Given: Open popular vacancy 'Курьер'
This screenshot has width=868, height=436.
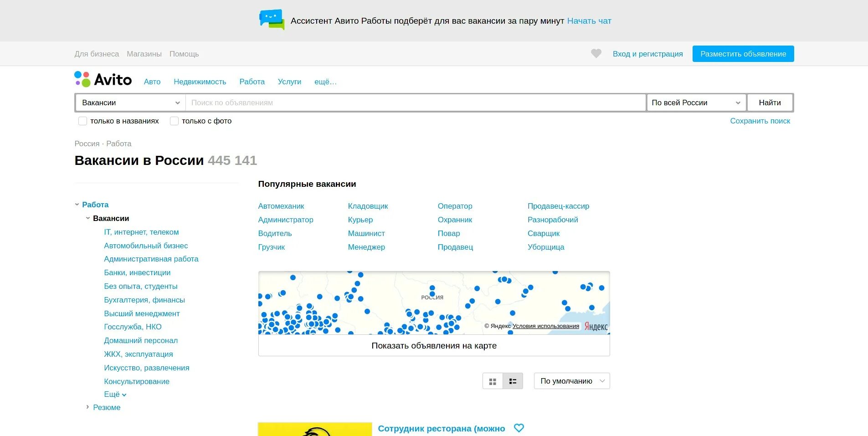Looking at the screenshot, I should [x=360, y=220].
